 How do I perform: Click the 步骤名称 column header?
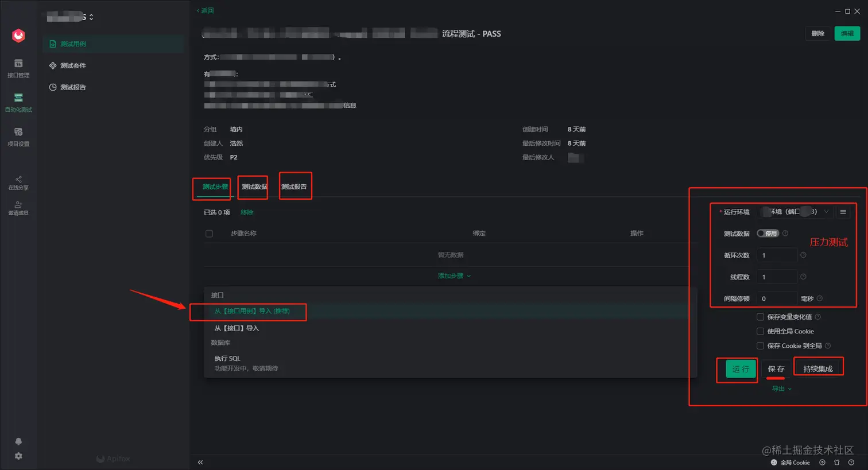pos(243,234)
